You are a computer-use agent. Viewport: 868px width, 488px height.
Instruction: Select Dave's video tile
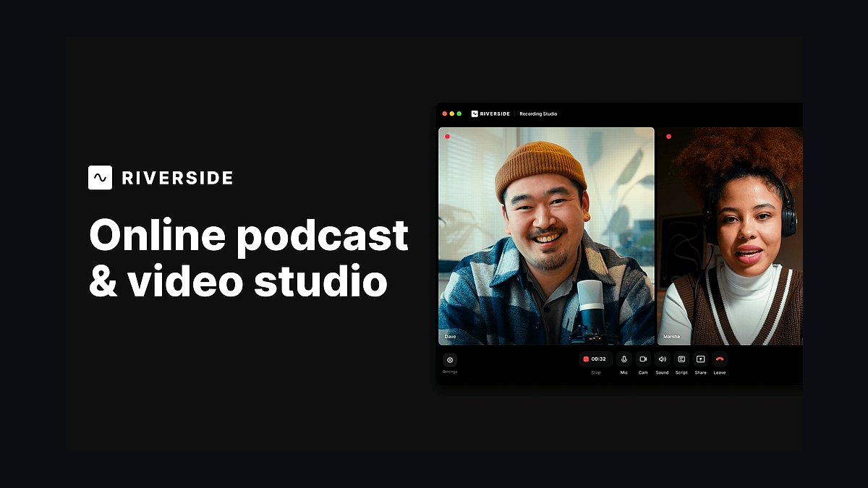pos(546,236)
